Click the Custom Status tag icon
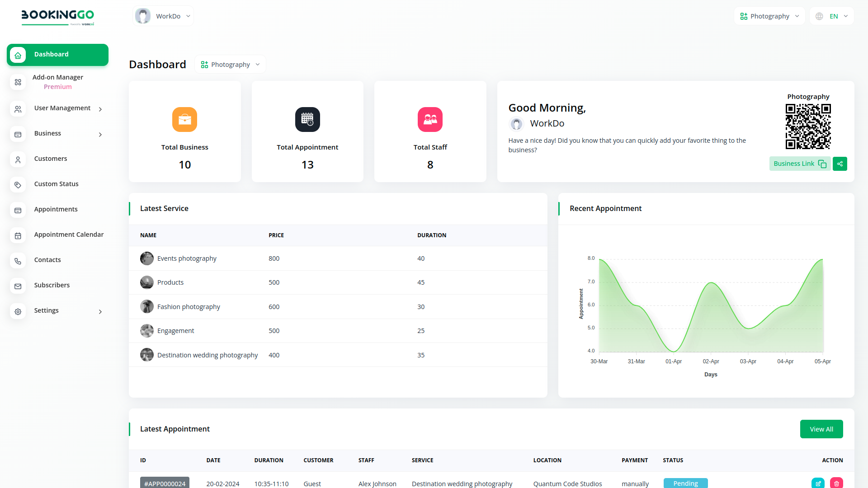Screen dimensions: 868x488 tap(18, 185)
